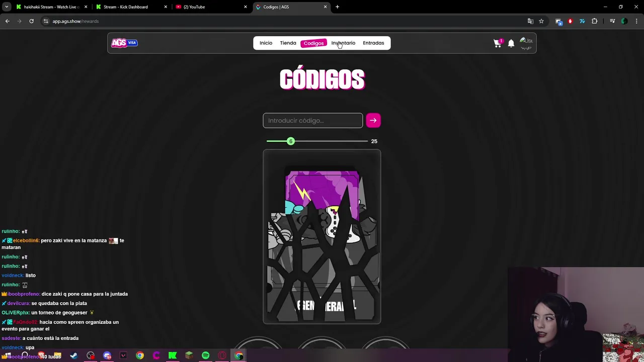
Task: Go back in browser history
Action: click(x=7, y=21)
